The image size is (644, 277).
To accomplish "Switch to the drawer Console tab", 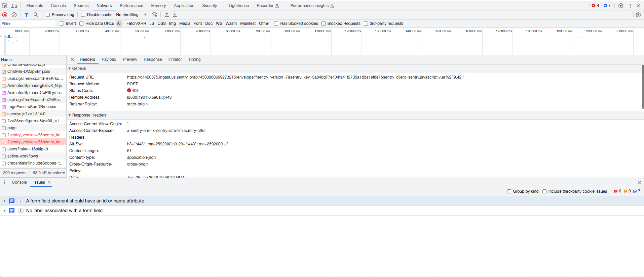I will [19, 182].
